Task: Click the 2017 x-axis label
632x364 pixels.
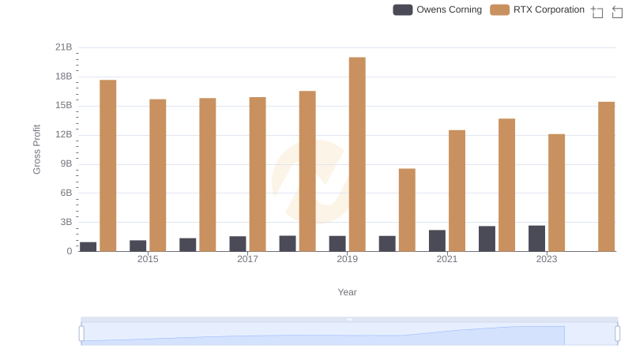Action: pyautogui.click(x=247, y=259)
